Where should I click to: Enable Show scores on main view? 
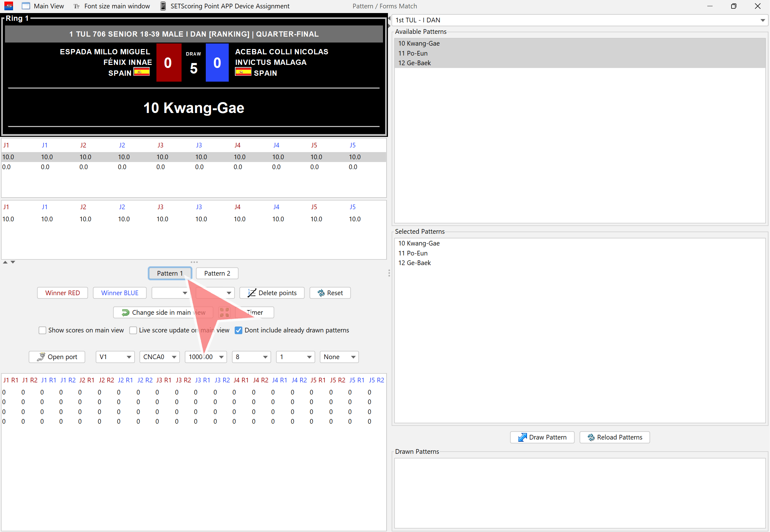[42, 330]
